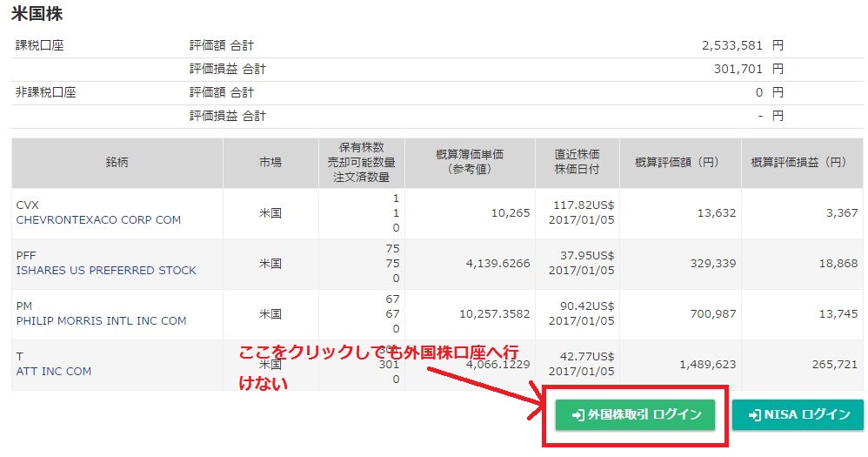This screenshot has width=868, height=457.
Task: Select the 米国 market cell in CVX row
Action: (270, 212)
